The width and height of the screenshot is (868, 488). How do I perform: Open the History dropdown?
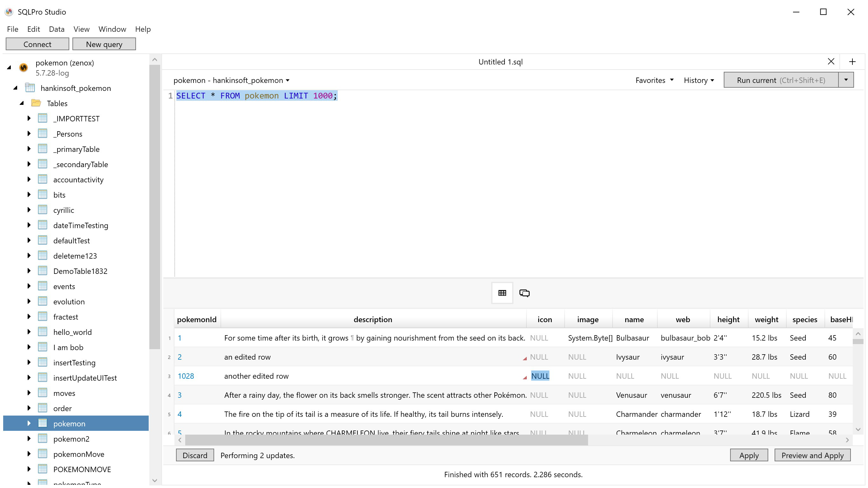pyautogui.click(x=699, y=80)
